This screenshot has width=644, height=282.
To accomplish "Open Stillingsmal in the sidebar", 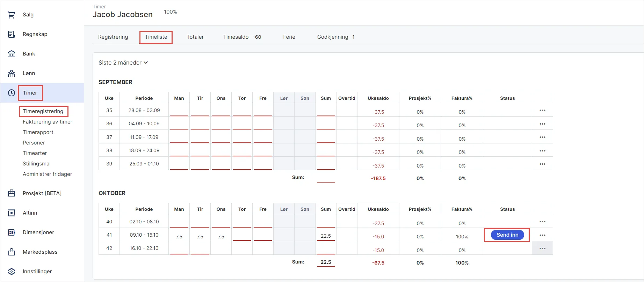I will [37, 164].
